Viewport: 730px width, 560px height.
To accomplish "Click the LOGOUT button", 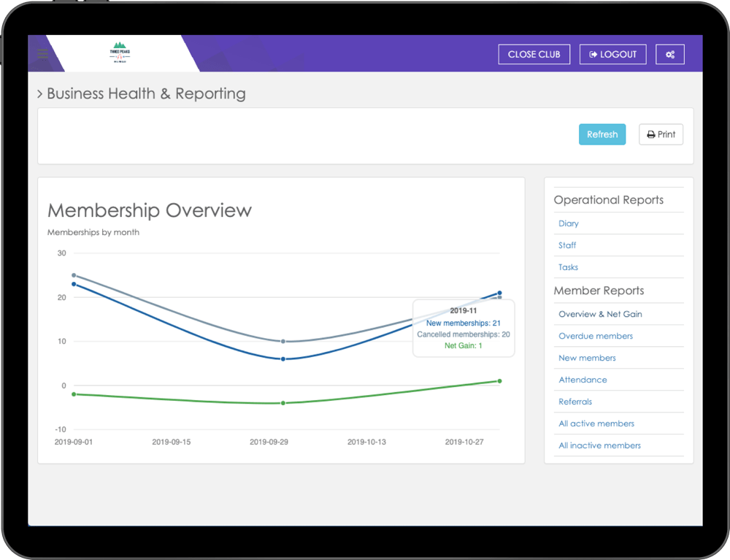I will point(612,55).
